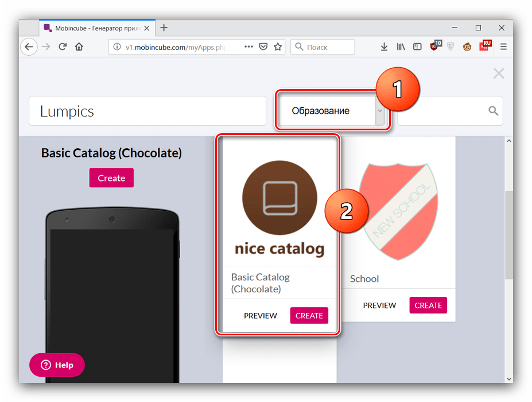Click the template search magnifier icon
Image resolution: width=532 pixels, height=402 pixels.
pyautogui.click(x=493, y=111)
